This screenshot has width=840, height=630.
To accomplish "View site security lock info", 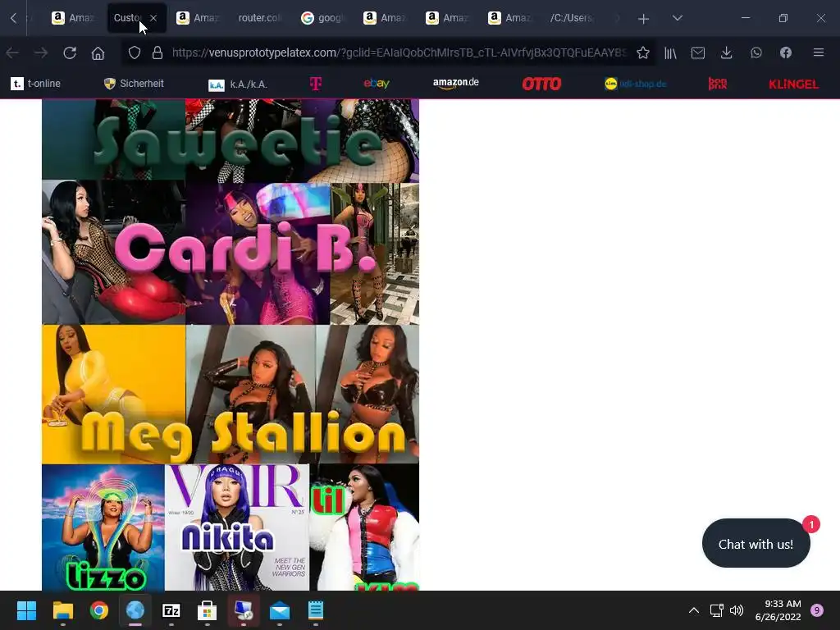I will [x=157, y=52].
